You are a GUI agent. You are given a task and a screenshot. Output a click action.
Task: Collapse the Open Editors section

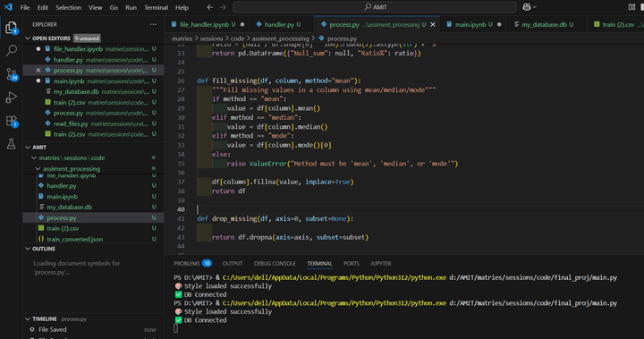[28, 38]
